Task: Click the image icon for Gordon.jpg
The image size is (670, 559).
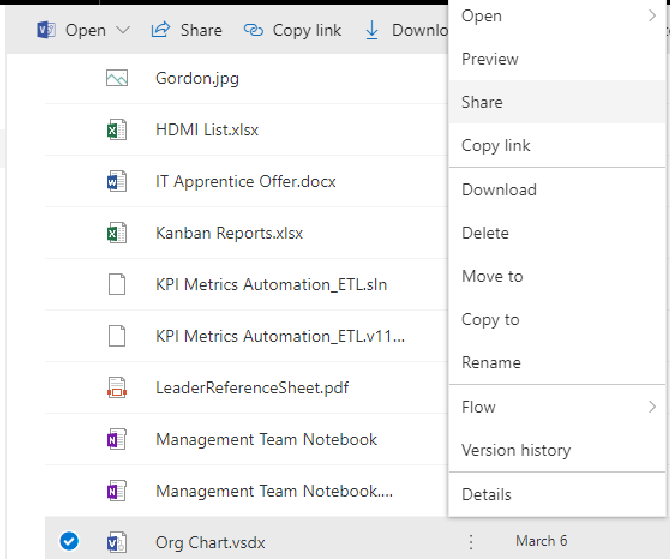Action: (x=117, y=78)
